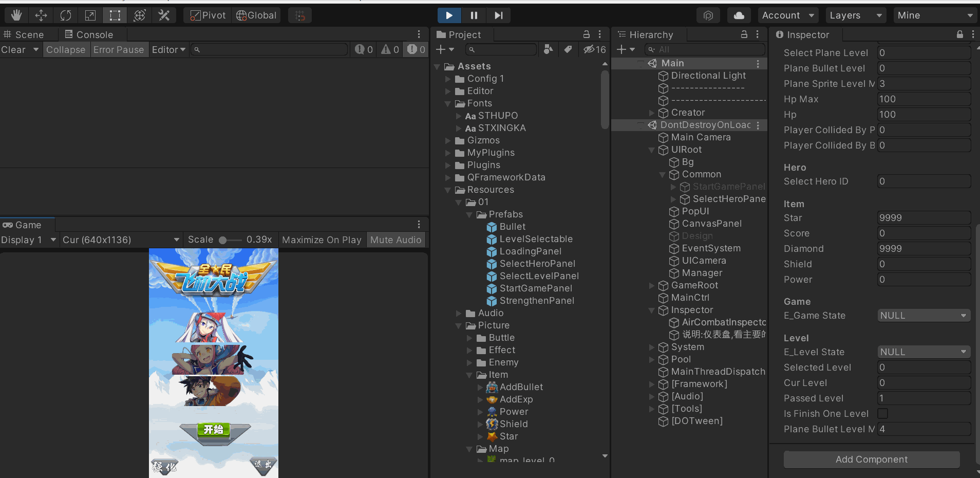Toggle Collapse in Console
The image size is (980, 478).
click(66, 49)
